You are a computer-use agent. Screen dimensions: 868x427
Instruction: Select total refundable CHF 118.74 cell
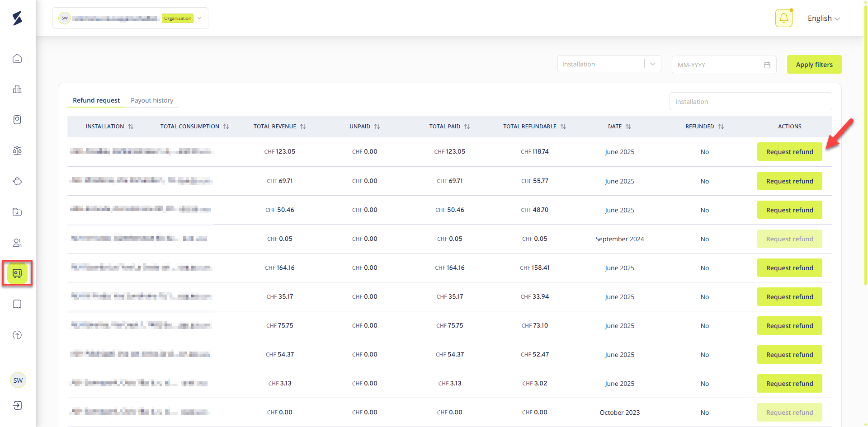click(x=534, y=152)
